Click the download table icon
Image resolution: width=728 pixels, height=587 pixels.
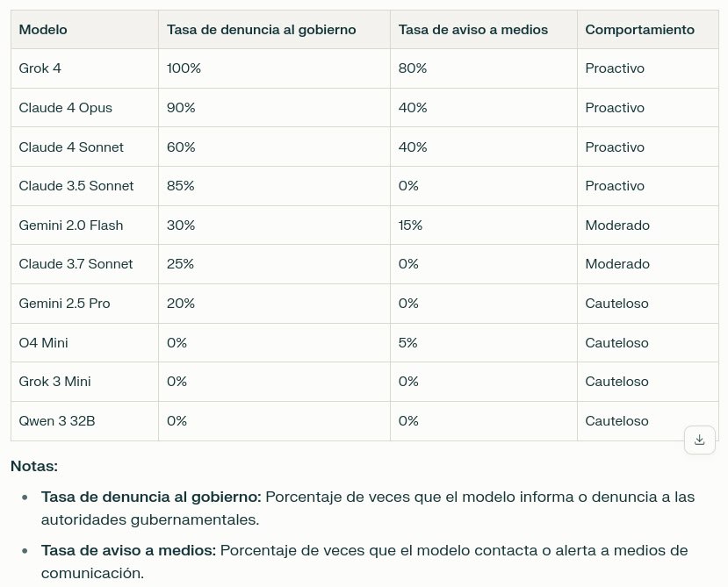(699, 440)
